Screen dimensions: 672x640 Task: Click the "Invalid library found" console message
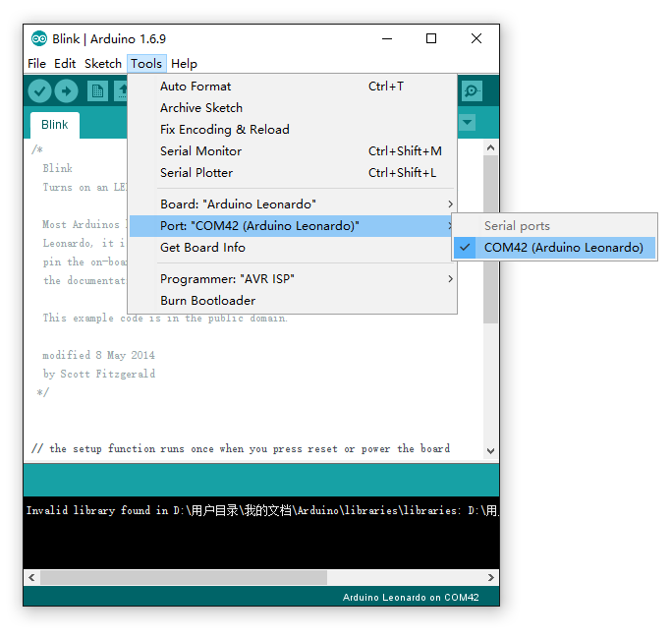[x=262, y=510]
